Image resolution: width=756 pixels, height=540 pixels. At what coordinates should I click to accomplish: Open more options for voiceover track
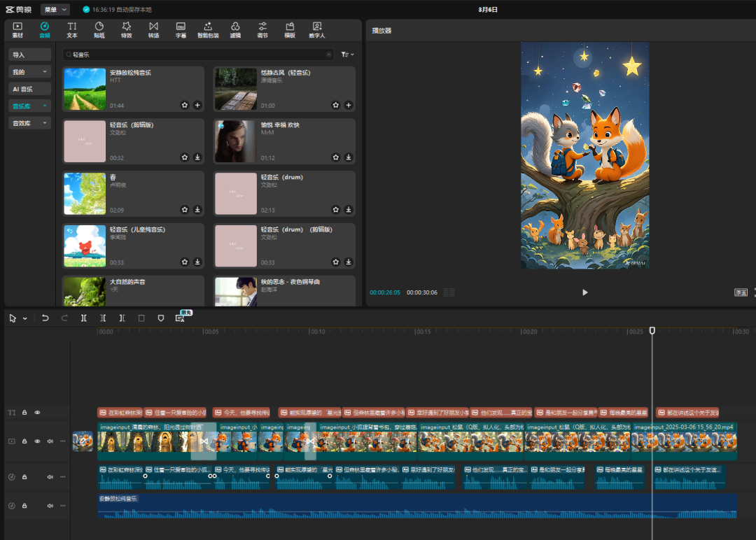point(63,477)
